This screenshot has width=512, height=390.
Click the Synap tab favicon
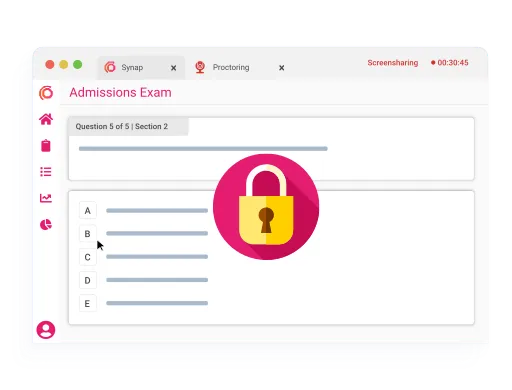pos(110,67)
